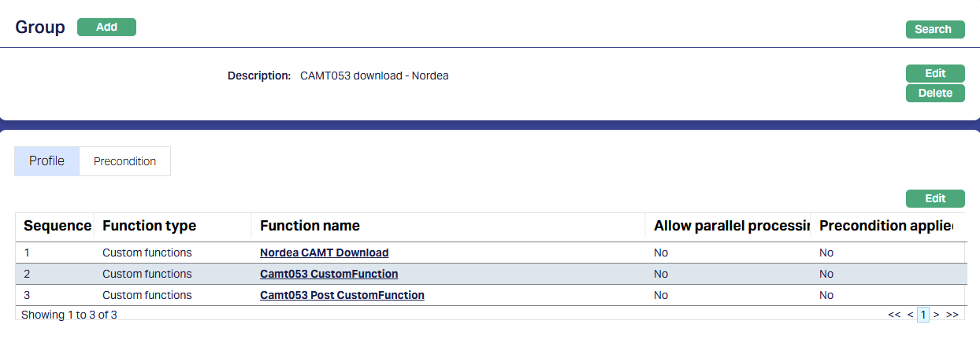Sort by the Function type column header
This screenshot has height=343, width=980.
[149, 227]
